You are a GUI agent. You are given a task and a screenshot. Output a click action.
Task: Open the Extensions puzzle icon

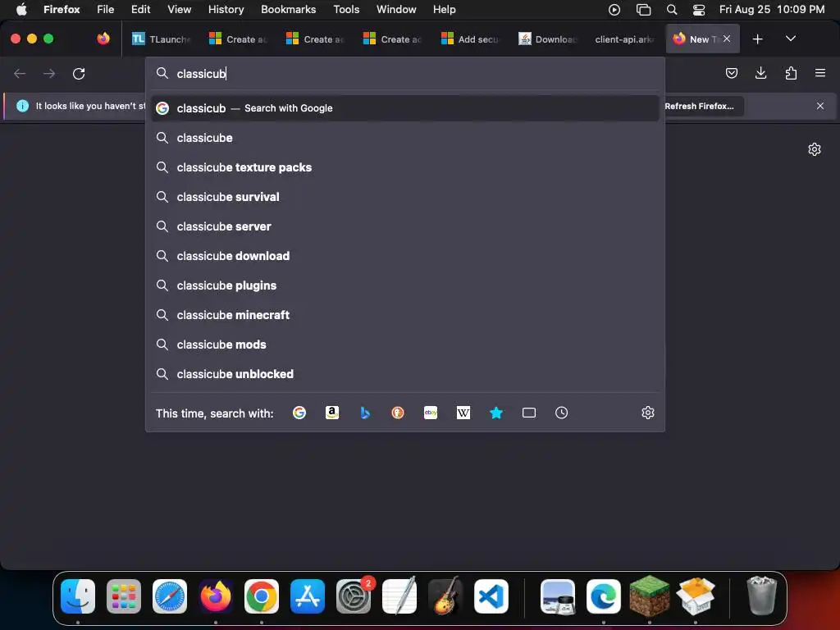click(791, 73)
